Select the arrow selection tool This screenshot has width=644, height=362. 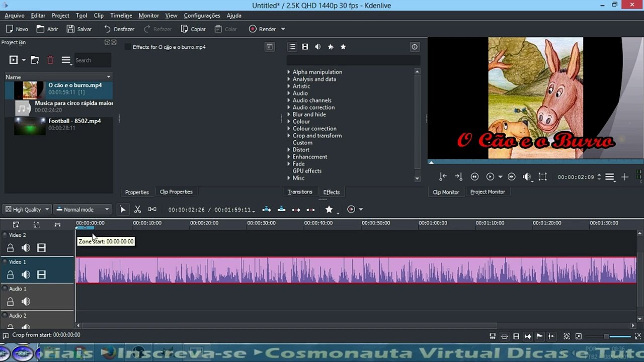tap(123, 209)
